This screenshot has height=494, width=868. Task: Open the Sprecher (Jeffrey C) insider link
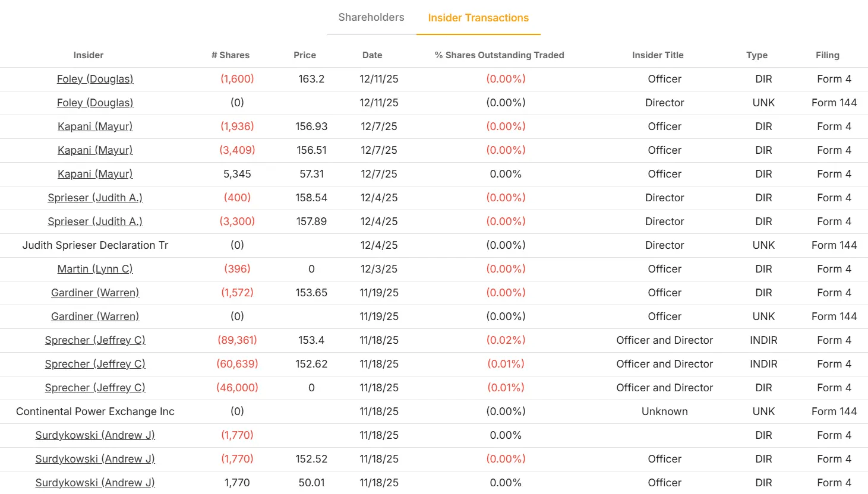point(95,340)
